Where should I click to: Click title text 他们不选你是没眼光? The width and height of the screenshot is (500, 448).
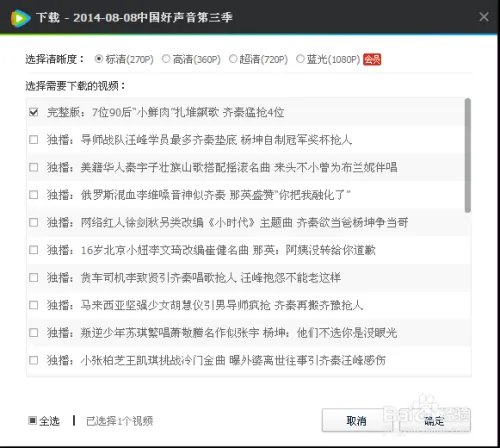(347, 333)
